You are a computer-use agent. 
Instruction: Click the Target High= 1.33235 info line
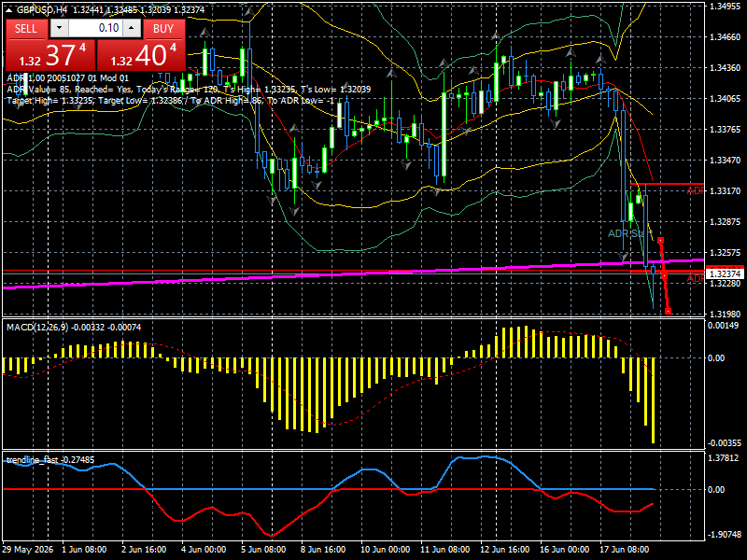point(171,101)
